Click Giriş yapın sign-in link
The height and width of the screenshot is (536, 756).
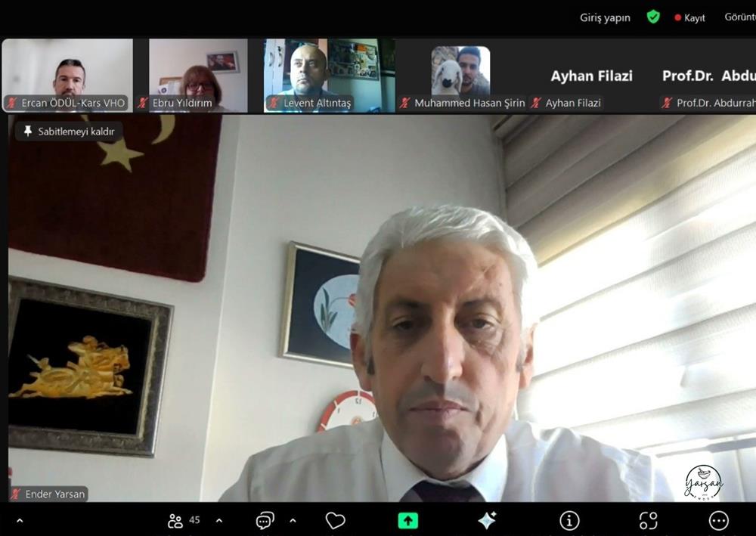tap(605, 17)
